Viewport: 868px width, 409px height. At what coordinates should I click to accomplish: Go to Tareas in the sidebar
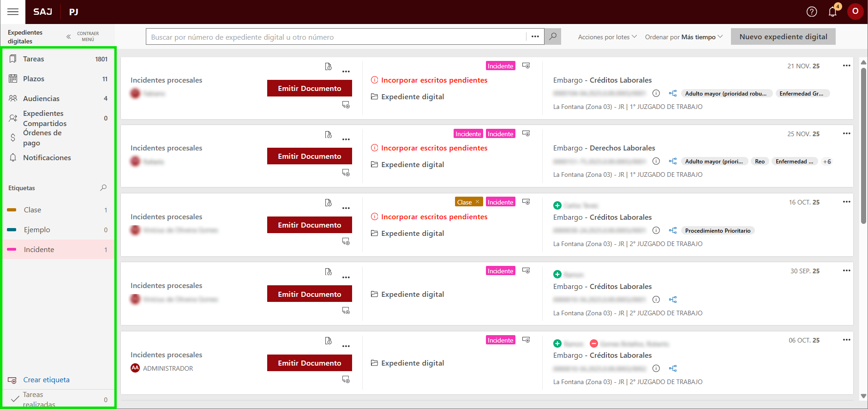(x=34, y=59)
